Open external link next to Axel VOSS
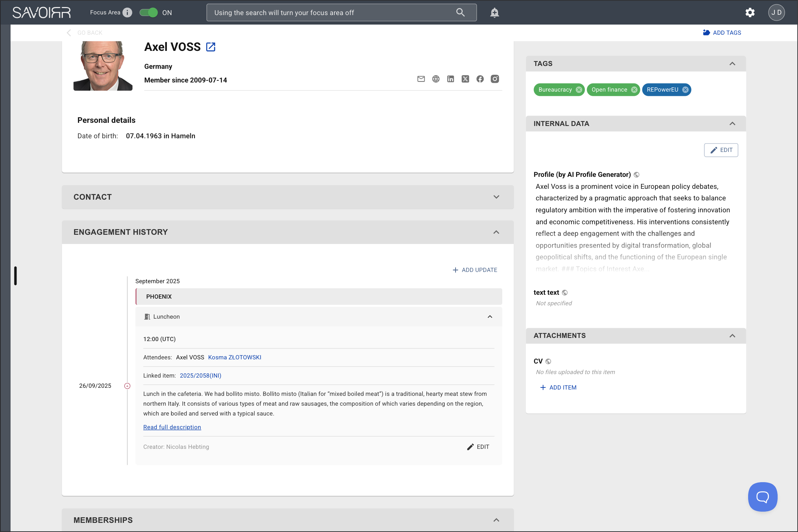Viewport: 798px width, 532px height. [210, 47]
